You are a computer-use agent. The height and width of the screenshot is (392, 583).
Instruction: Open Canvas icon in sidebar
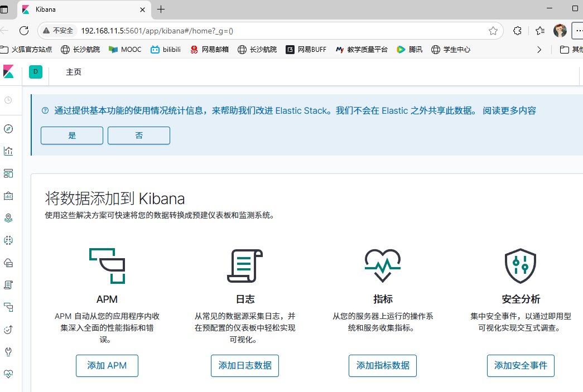point(8,196)
